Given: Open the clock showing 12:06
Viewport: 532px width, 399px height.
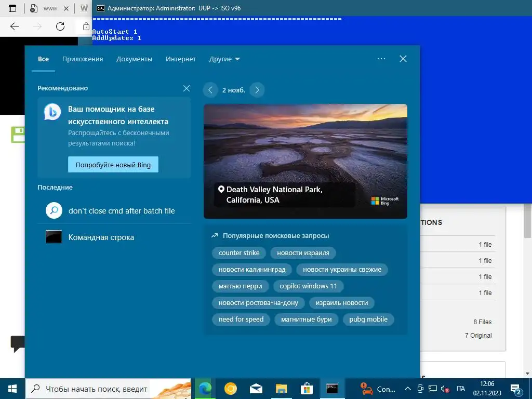Looking at the screenshot, I should tap(487, 389).
